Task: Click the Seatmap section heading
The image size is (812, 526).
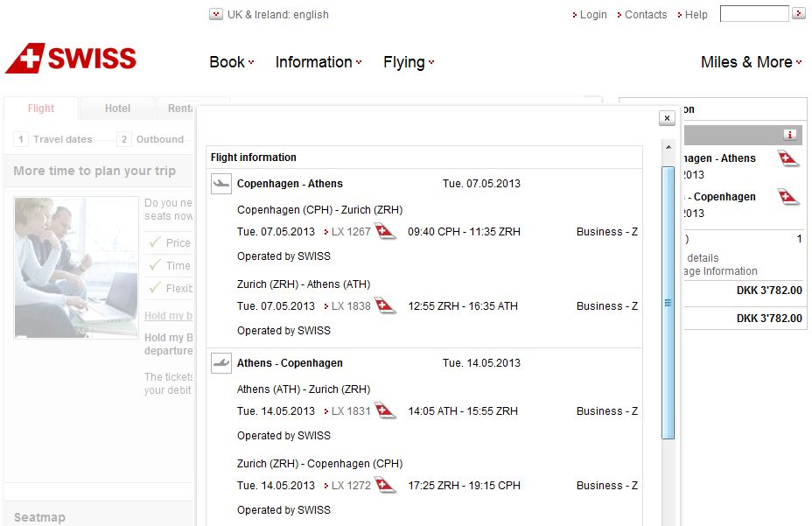Action: click(x=40, y=517)
